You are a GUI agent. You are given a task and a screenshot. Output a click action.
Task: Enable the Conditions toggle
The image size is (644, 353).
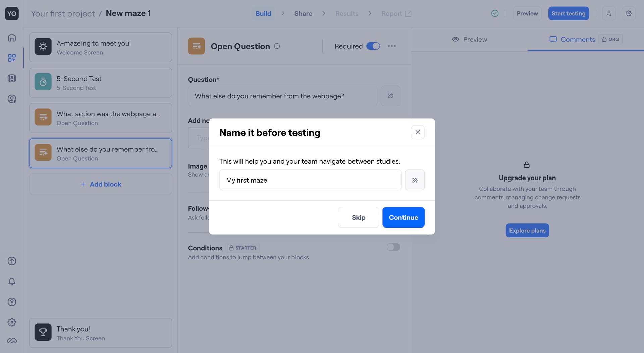pyautogui.click(x=393, y=247)
